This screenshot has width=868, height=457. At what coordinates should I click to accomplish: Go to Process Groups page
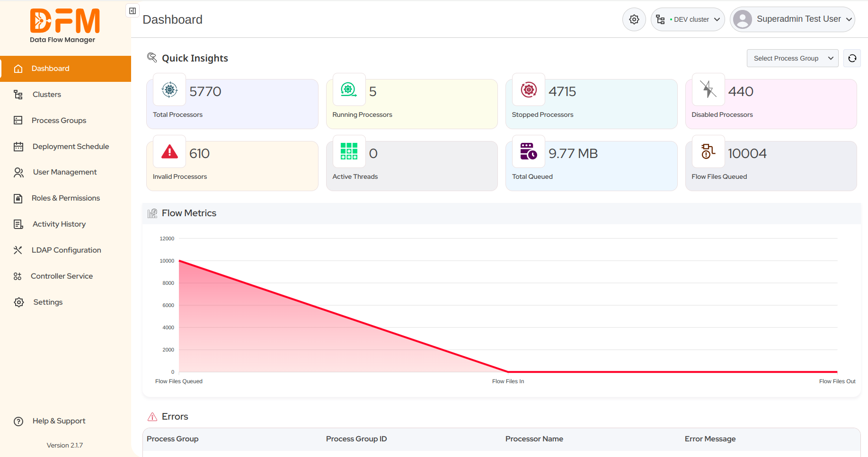coord(59,121)
